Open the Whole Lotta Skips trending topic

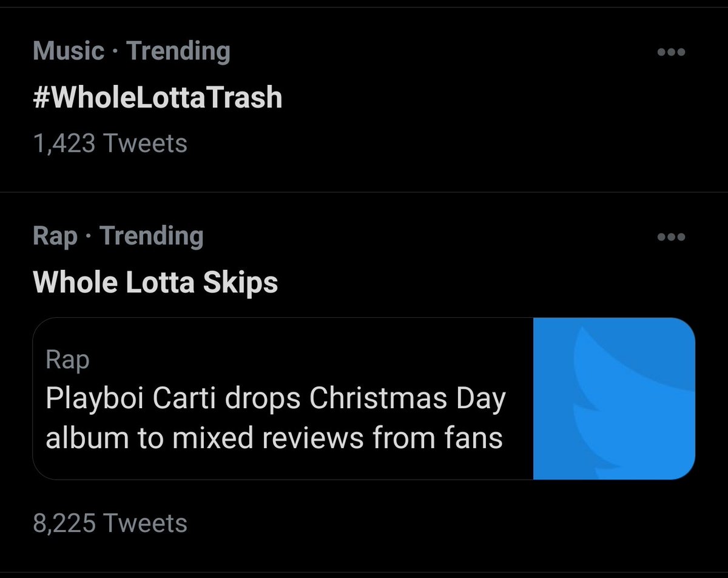click(155, 282)
